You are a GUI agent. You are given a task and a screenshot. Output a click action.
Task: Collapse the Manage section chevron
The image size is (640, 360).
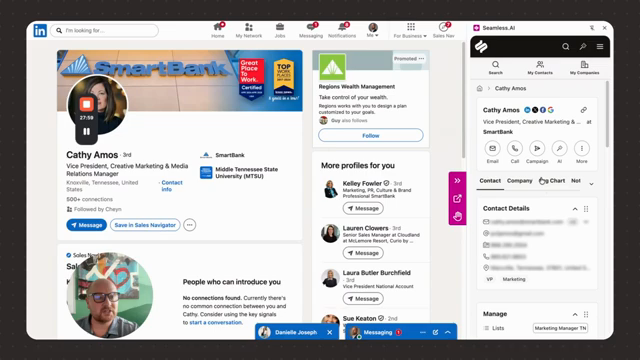coord(575,314)
